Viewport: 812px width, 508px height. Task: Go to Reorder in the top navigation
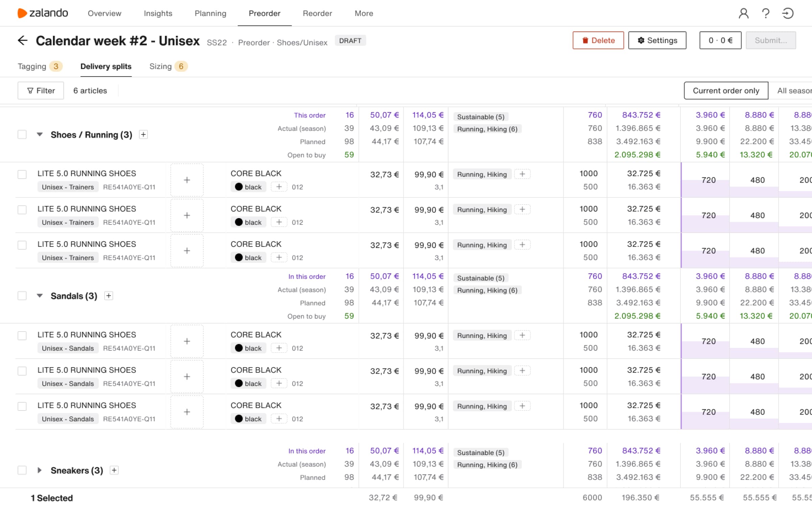tap(317, 13)
